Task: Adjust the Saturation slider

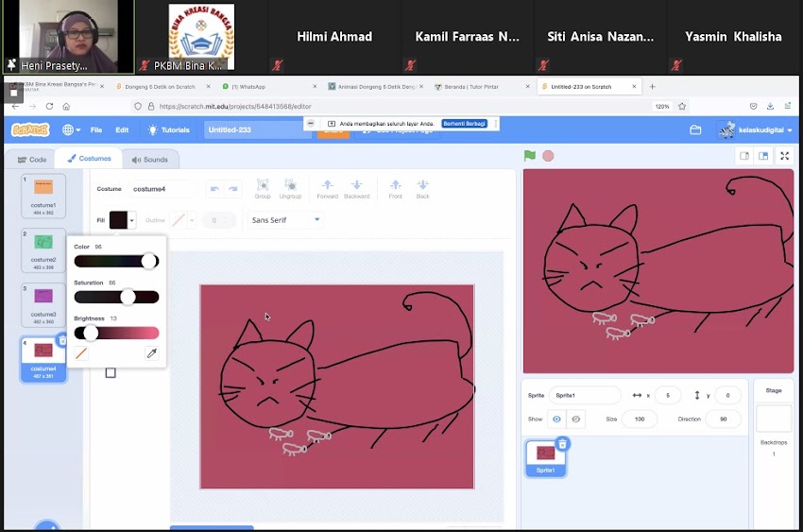Action: click(x=116, y=297)
